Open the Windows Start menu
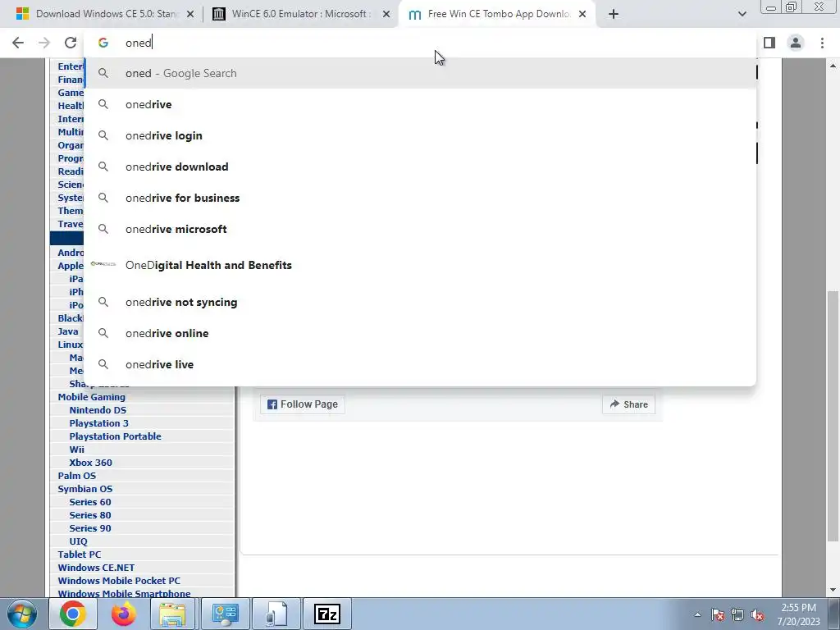The width and height of the screenshot is (840, 630). click(x=22, y=614)
